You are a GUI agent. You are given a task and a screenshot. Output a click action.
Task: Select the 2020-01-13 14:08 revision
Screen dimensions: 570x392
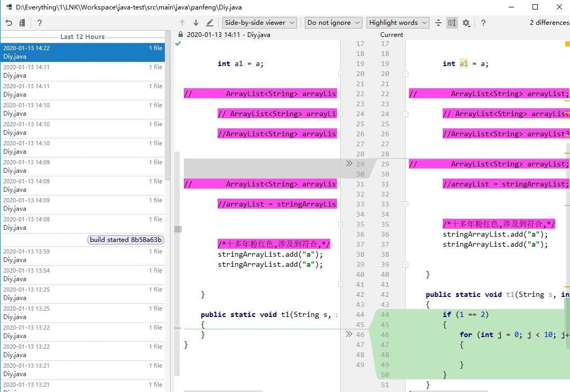pos(82,223)
